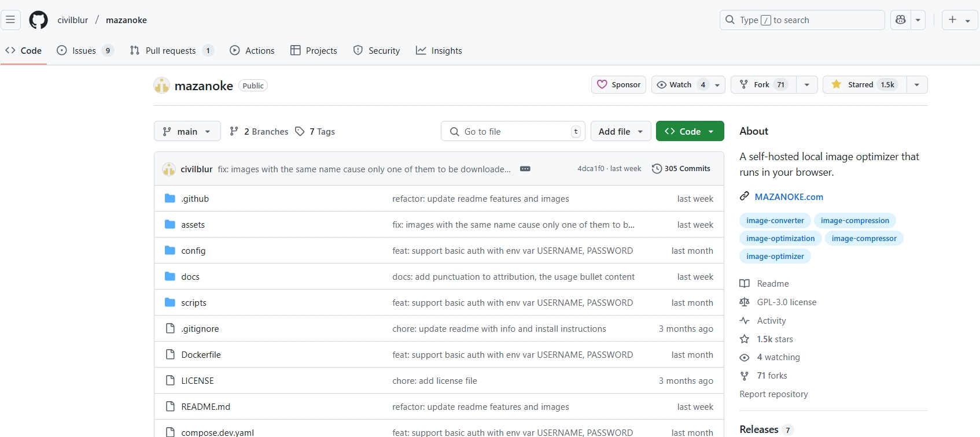980x437 pixels.
Task: Open the compose.dev.yaml file
Action: point(218,432)
